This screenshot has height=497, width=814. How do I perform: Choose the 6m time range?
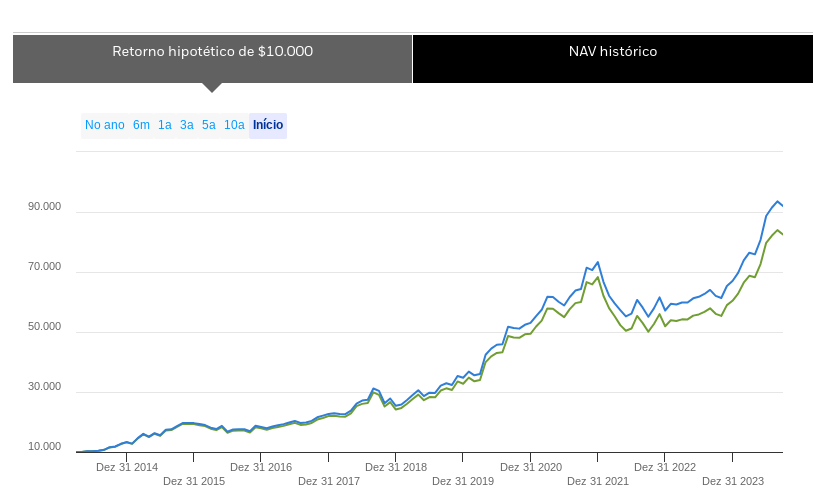click(x=141, y=125)
